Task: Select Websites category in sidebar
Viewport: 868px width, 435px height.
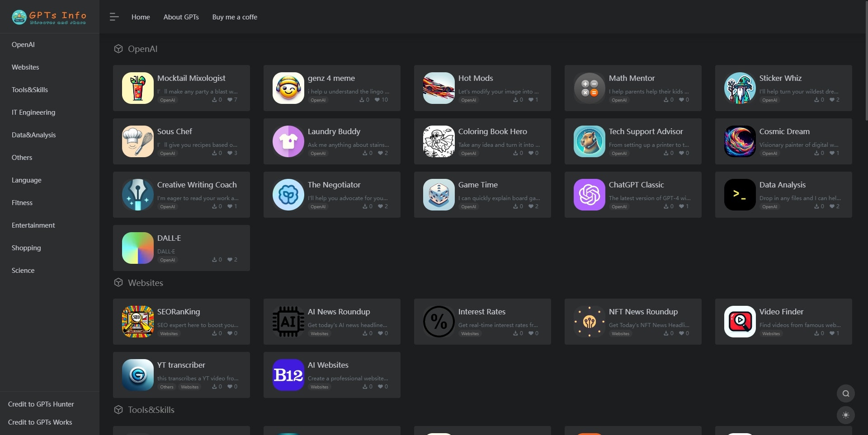Action: click(25, 67)
